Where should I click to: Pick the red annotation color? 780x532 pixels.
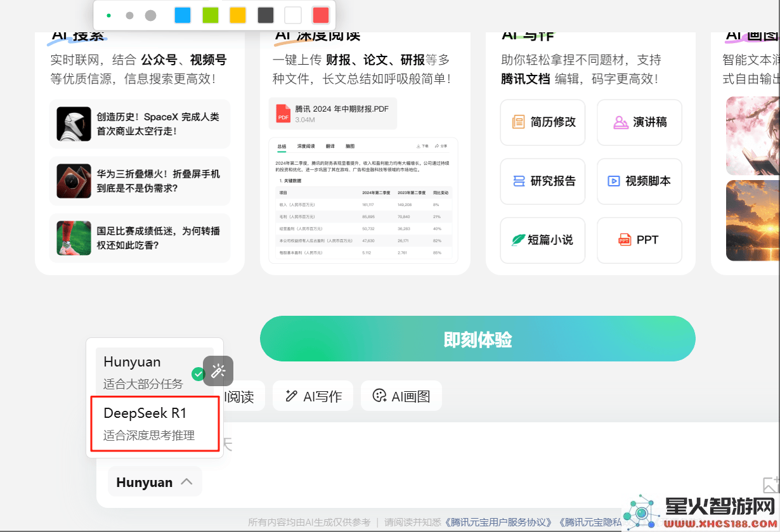click(321, 15)
